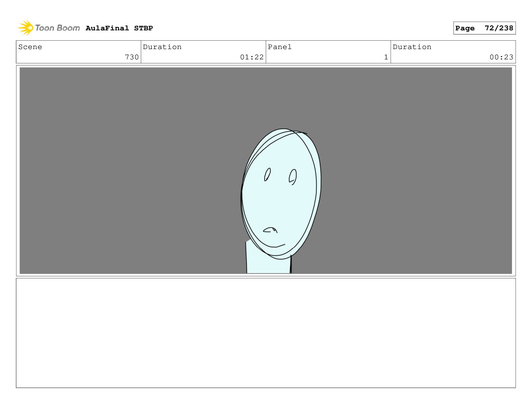Click the Toon Boom logo icon
This screenshot has width=532, height=412.
[x=26, y=28]
